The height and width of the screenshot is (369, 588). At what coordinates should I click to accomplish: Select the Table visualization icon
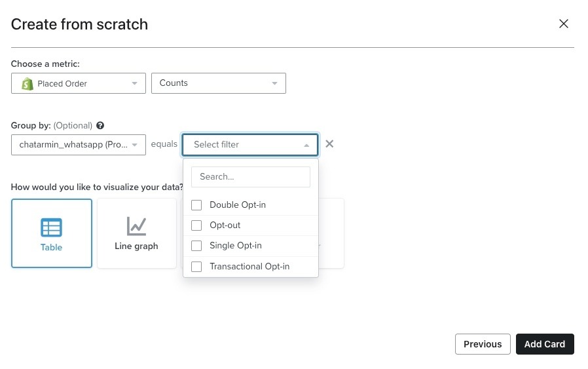(x=51, y=227)
